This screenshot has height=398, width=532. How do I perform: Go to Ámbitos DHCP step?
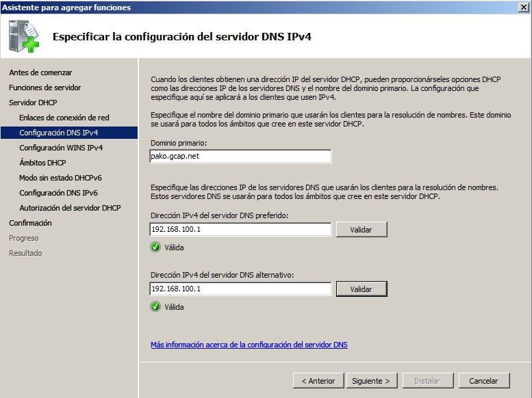point(42,163)
